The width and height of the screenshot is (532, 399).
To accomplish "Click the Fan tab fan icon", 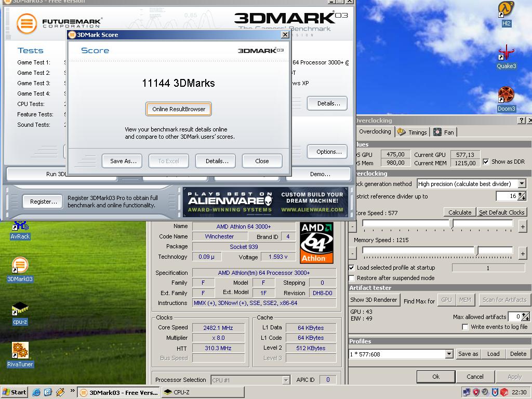I will pos(437,132).
